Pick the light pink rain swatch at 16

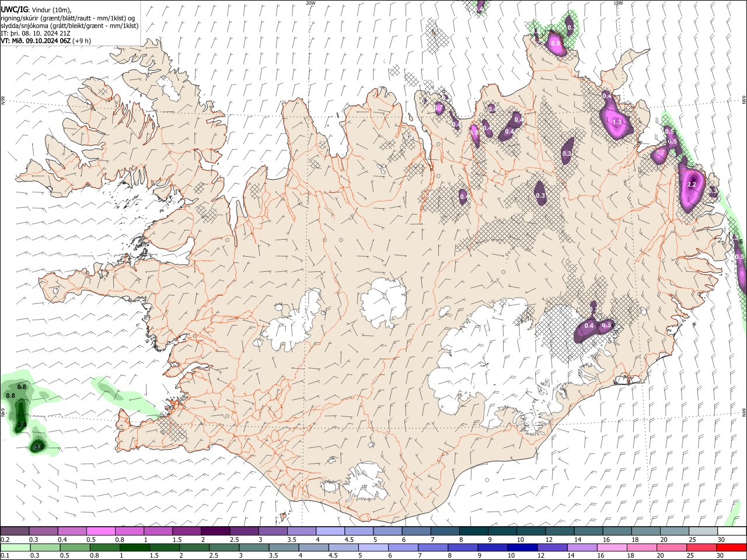click(612, 547)
